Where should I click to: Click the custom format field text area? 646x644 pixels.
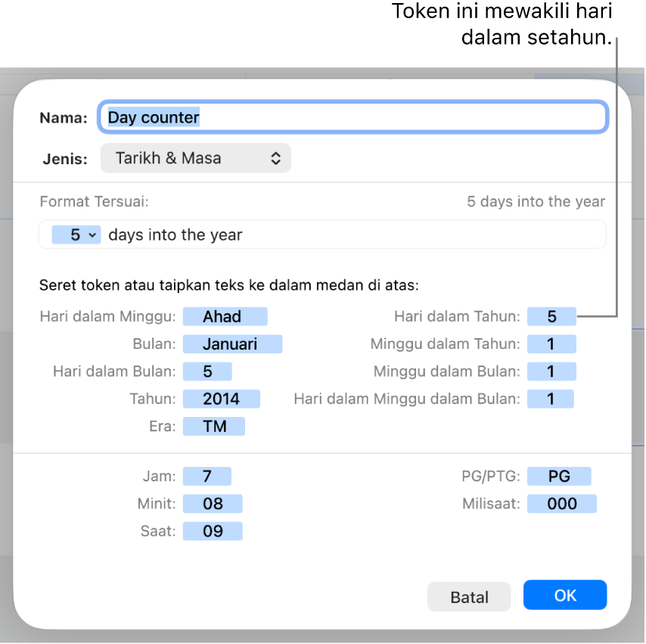tap(322, 235)
